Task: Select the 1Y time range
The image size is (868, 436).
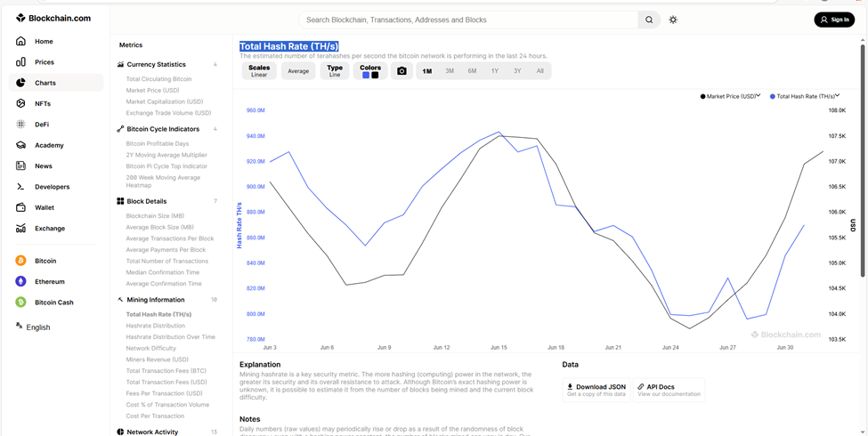Action: coord(495,71)
